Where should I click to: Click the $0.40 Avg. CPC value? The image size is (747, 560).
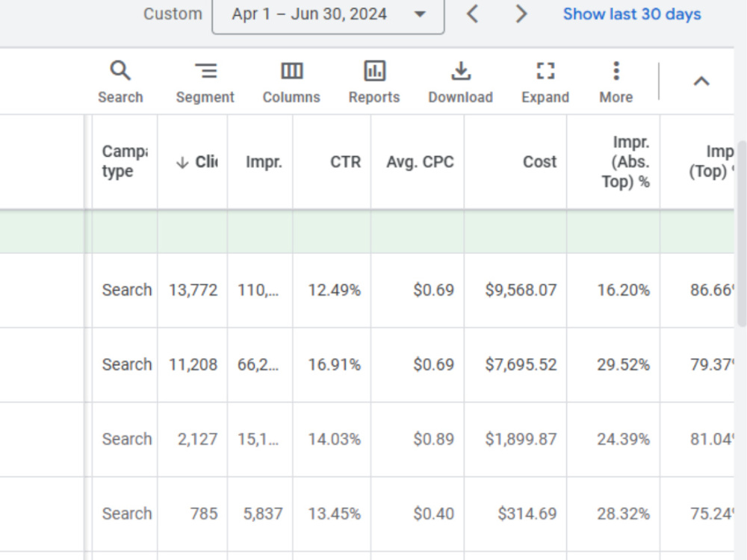pos(433,514)
